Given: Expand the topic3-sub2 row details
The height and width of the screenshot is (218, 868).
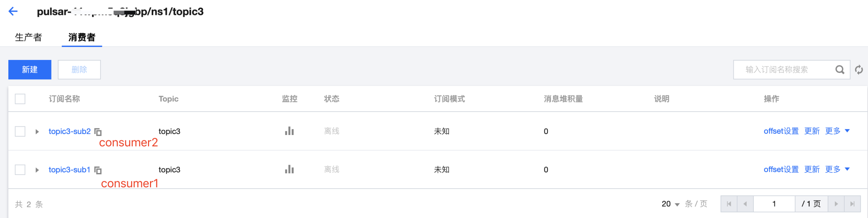Looking at the screenshot, I should (x=37, y=132).
